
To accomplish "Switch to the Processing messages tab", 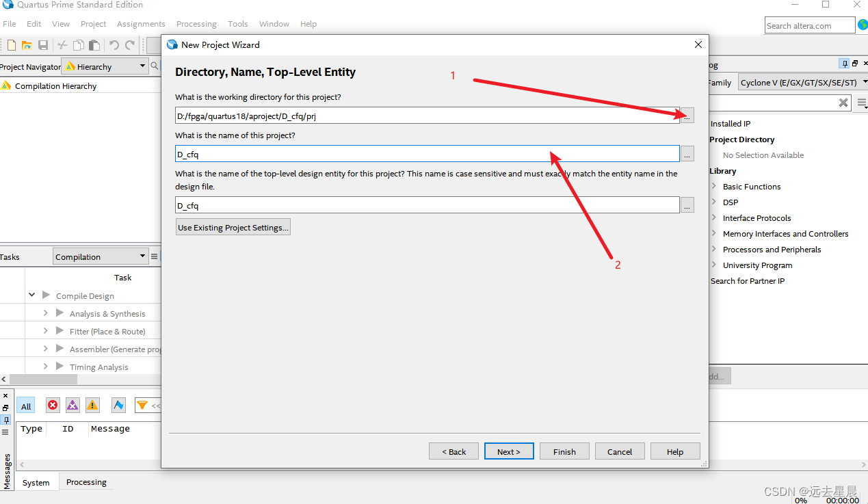I will 86,482.
